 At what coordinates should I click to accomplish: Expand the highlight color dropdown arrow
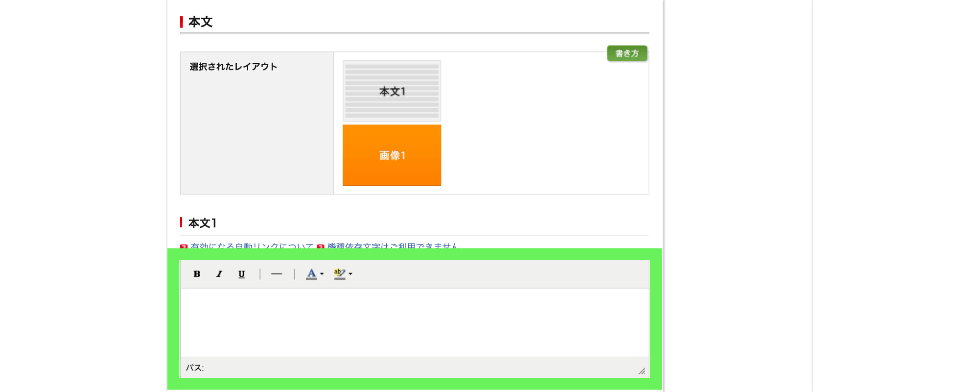click(x=350, y=274)
